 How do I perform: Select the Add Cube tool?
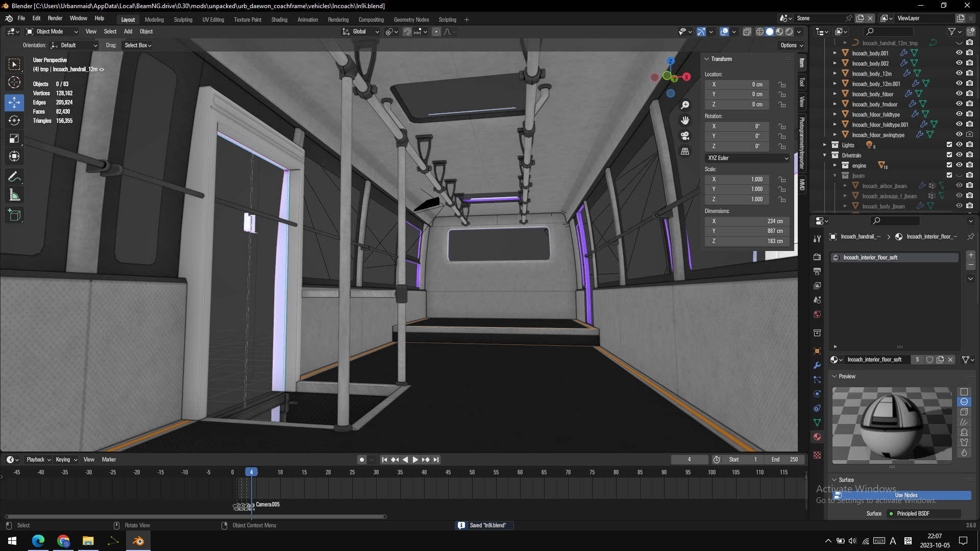(14, 215)
